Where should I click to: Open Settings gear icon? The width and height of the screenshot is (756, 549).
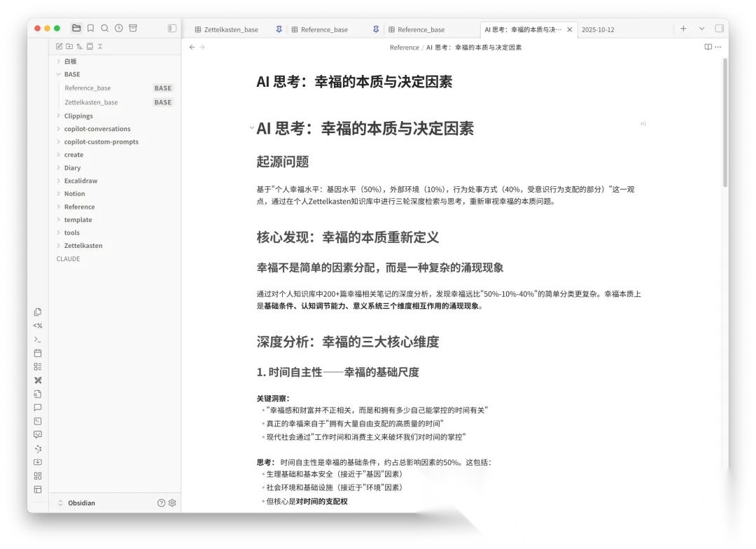point(172,503)
